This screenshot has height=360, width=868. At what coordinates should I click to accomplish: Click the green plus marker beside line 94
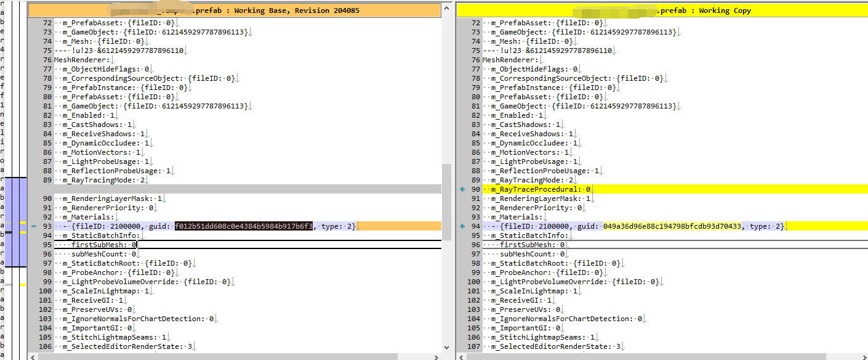pyautogui.click(x=462, y=226)
